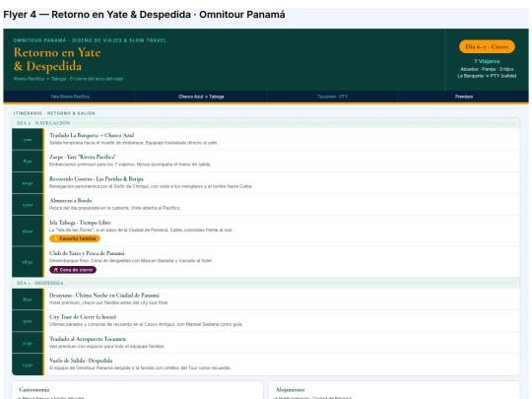Image resolution: width=532 pixels, height=399 pixels.
Task: Click the 7 Viajeros label
Action: click(x=487, y=61)
